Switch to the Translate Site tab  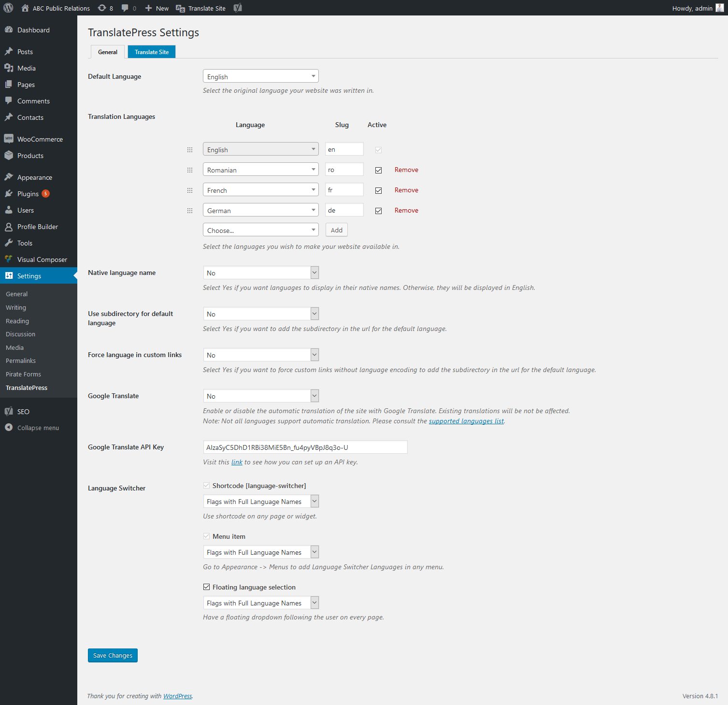[x=152, y=52]
